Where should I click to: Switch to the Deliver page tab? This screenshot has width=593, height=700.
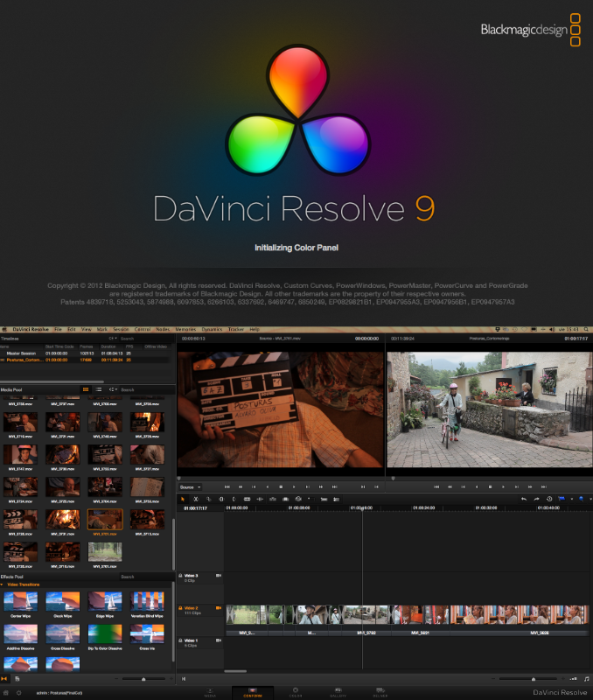[380, 693]
